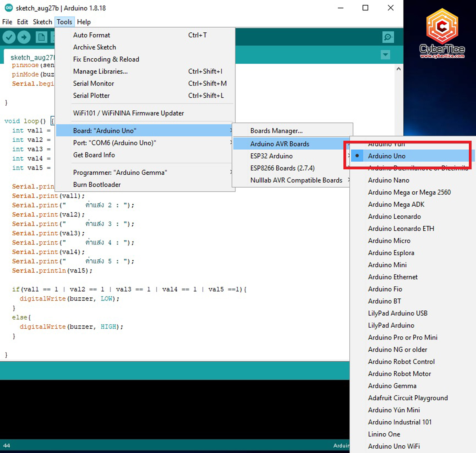Open the Serial Monitor magnifier icon
Image resolution: width=476 pixels, height=453 pixels.
tap(388, 37)
